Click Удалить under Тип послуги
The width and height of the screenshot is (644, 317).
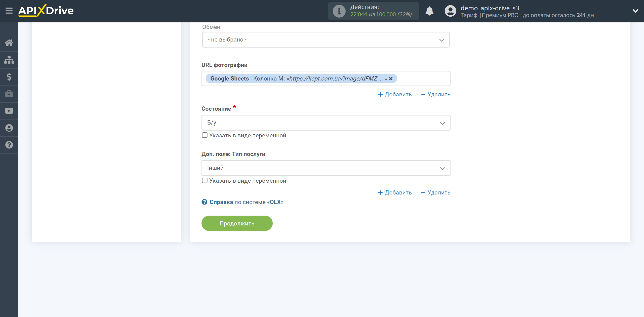(435, 192)
